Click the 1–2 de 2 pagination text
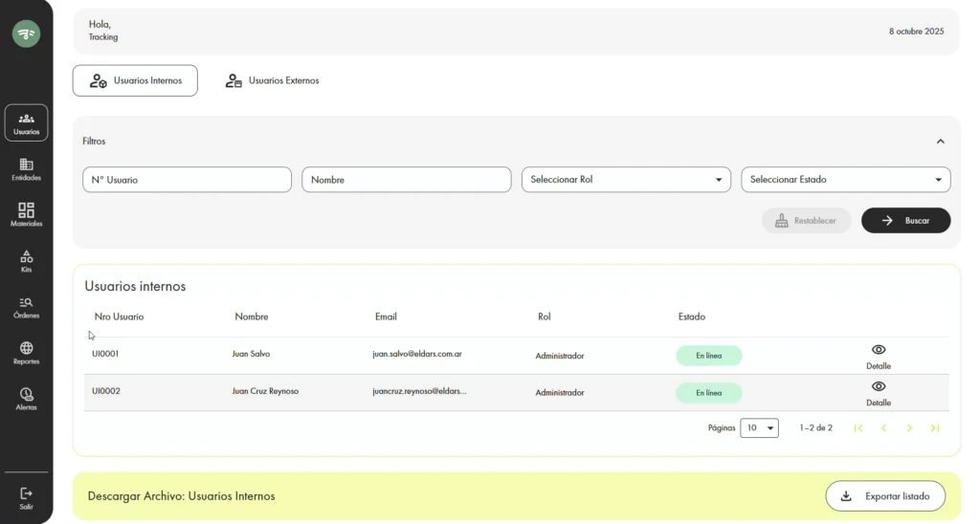 pyautogui.click(x=815, y=427)
